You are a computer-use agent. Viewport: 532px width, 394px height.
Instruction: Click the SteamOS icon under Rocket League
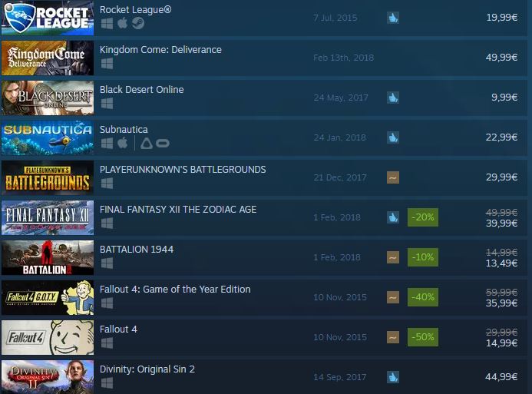138,23
